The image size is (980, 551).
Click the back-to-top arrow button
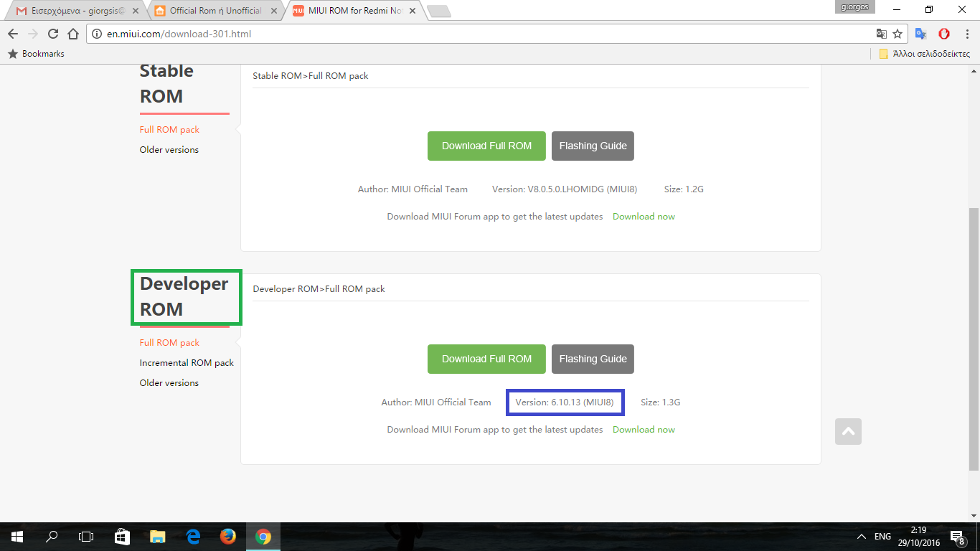click(848, 431)
